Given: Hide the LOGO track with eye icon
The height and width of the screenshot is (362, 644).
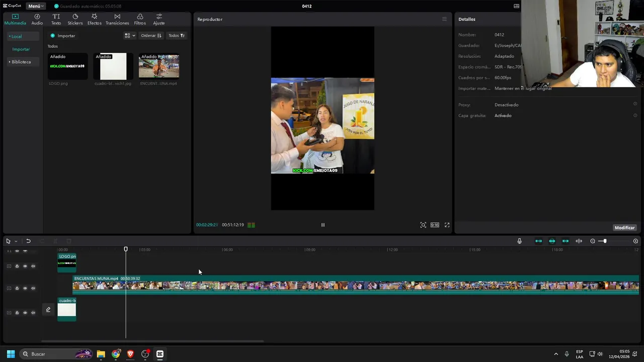Looking at the screenshot, I should (x=25, y=266).
